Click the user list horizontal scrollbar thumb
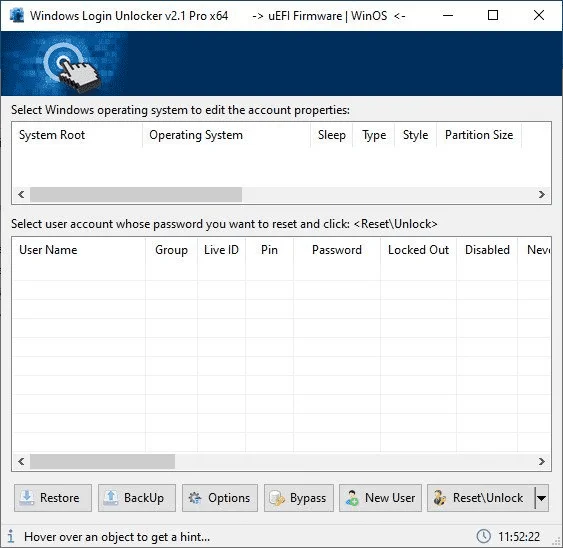Viewport: 563px width, 548px height. [x=102, y=461]
